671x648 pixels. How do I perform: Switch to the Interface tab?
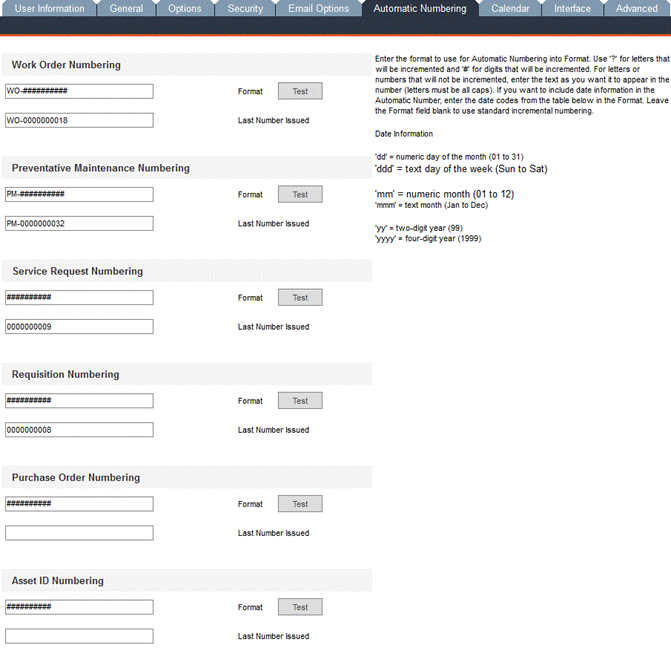coord(572,9)
